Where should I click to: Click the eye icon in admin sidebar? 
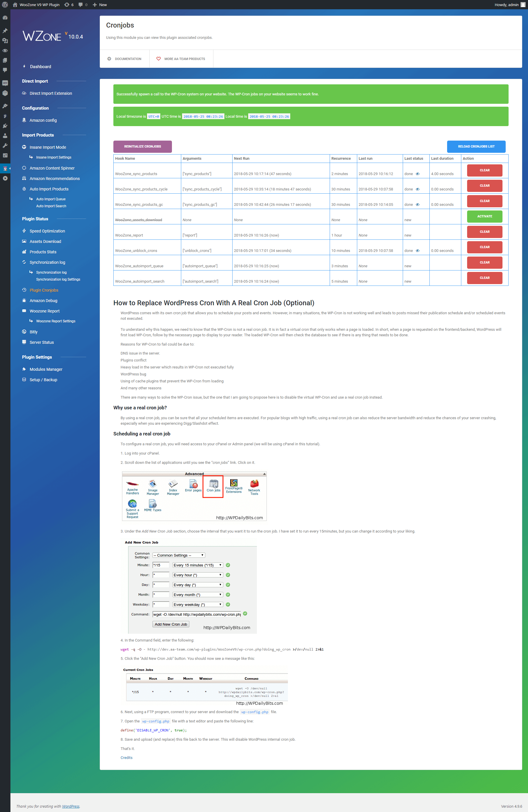[5, 50]
